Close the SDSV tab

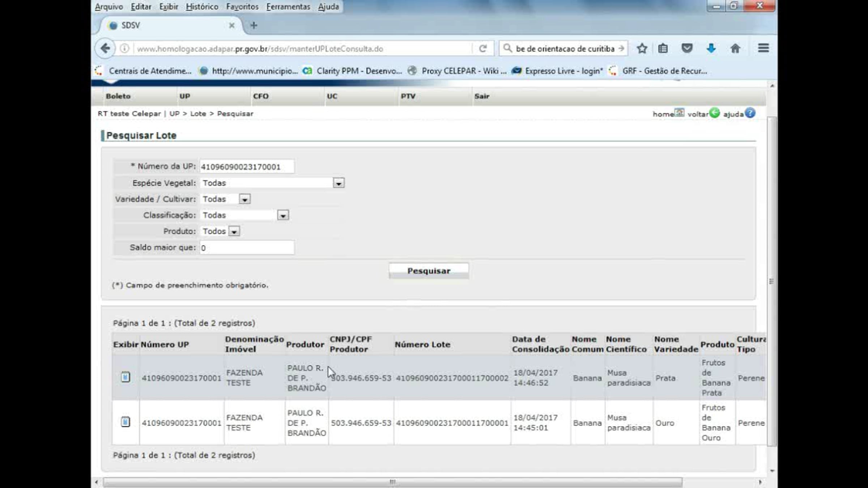(232, 25)
